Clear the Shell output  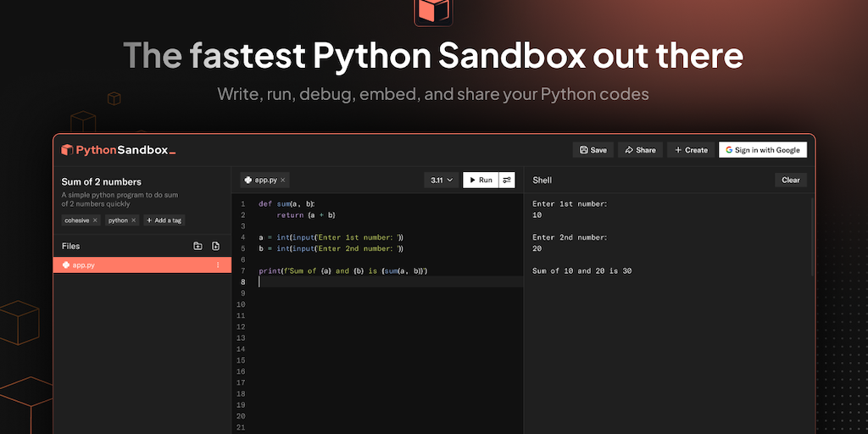[x=790, y=180]
